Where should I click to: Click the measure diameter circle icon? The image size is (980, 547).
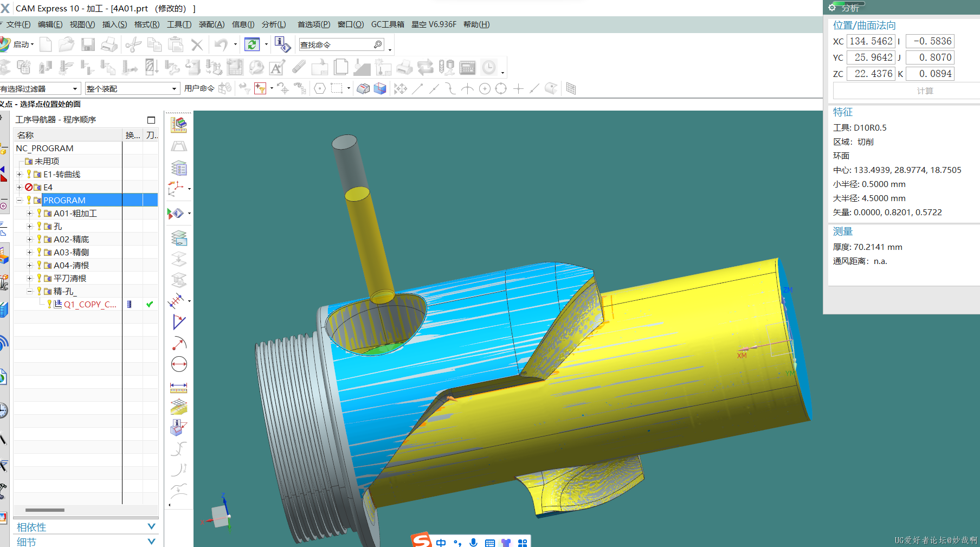click(179, 364)
